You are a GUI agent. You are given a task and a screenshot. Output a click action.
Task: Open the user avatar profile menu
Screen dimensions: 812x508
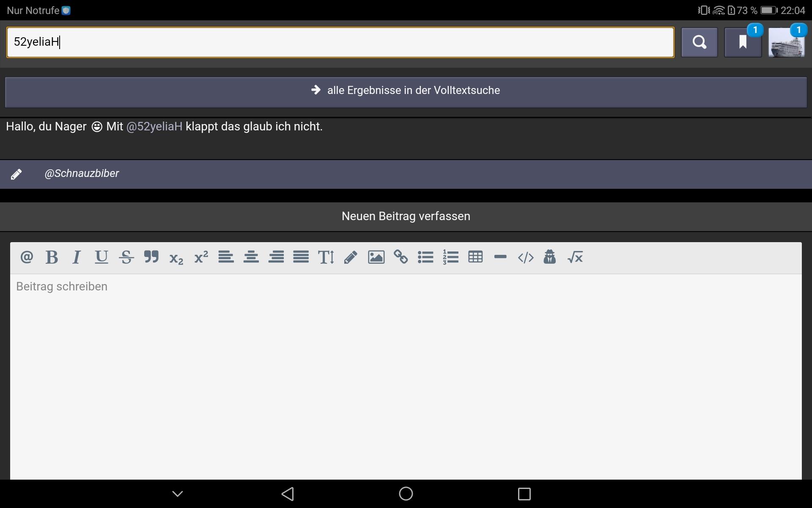786,42
